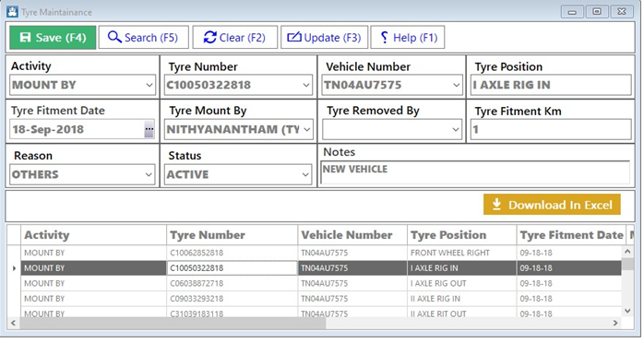Select tyre number C31039183118 cell
The width and height of the screenshot is (644, 343).
233,313
